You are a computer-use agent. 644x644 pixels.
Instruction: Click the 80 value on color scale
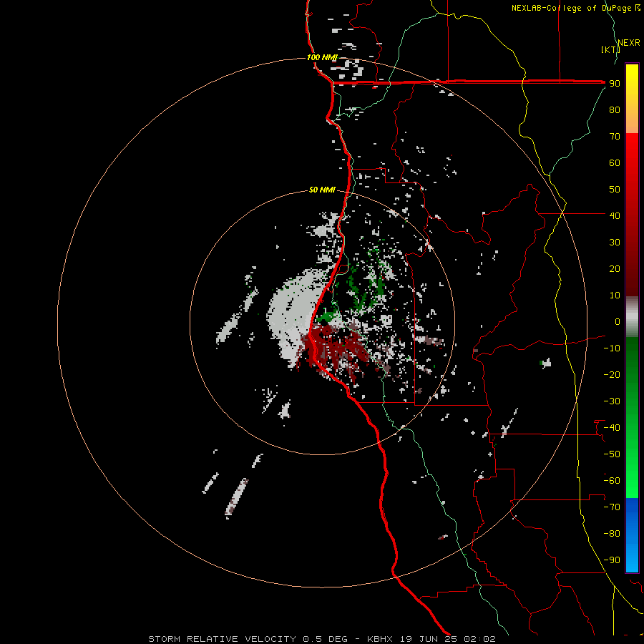[x=615, y=109]
